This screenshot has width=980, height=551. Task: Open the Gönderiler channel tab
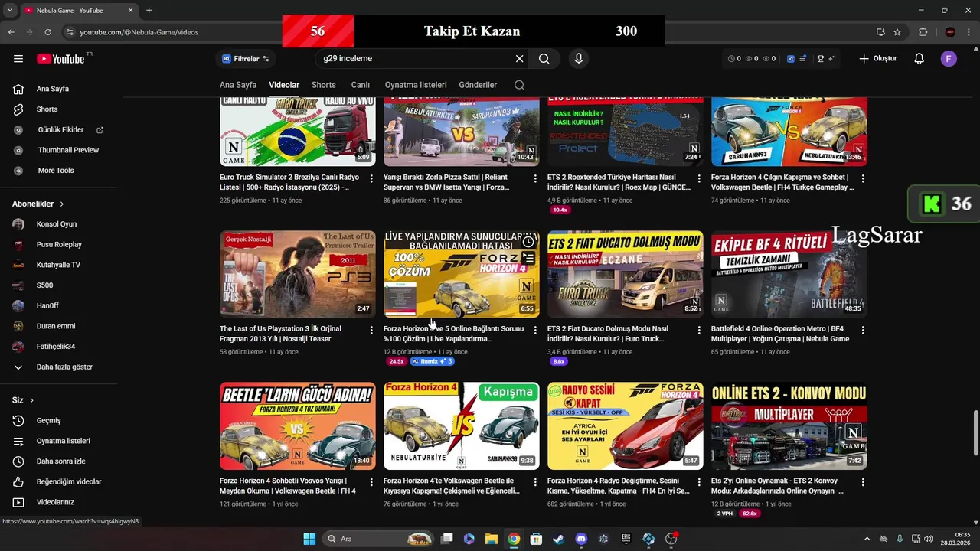tap(478, 85)
